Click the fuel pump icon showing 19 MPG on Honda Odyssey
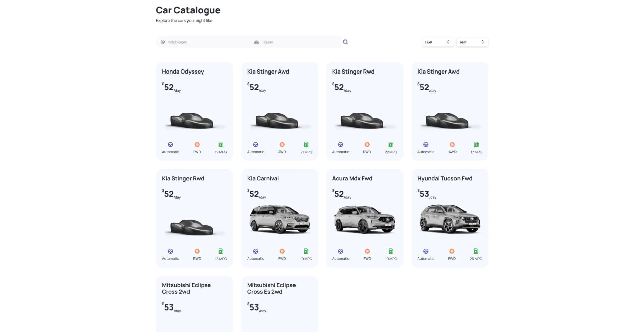644x332 pixels. (x=221, y=144)
